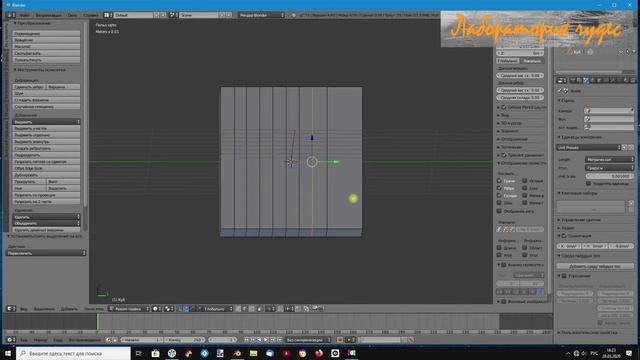Open the Справка menu

[91, 15]
